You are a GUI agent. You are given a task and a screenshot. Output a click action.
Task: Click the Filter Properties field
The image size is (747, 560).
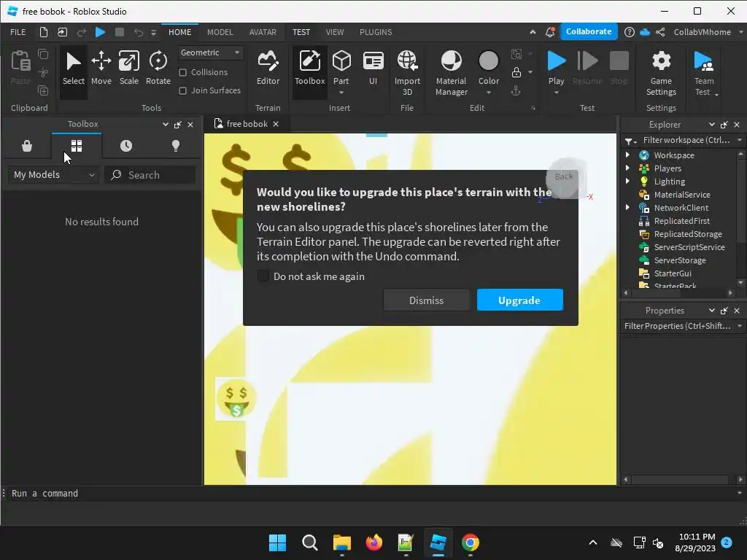tap(678, 326)
